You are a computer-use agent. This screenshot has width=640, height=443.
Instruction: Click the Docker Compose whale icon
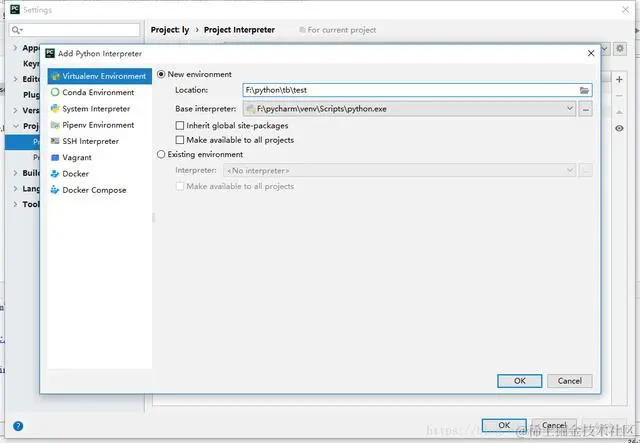(x=55, y=190)
